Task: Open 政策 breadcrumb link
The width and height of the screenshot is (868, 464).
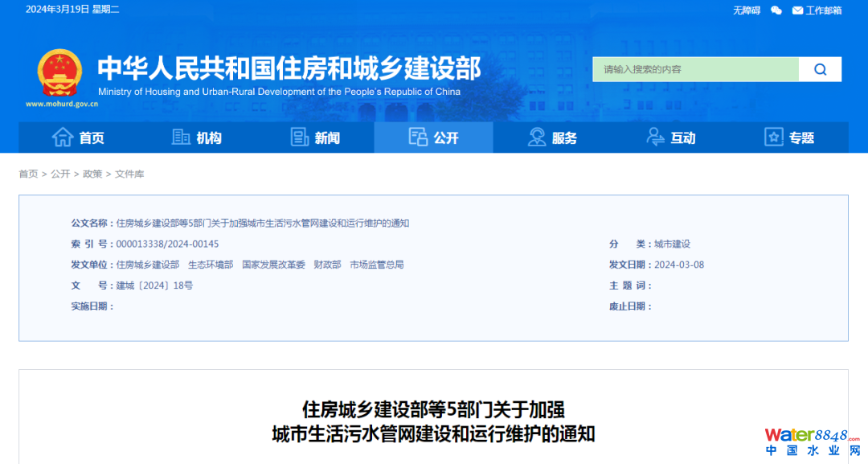Action: (x=92, y=174)
